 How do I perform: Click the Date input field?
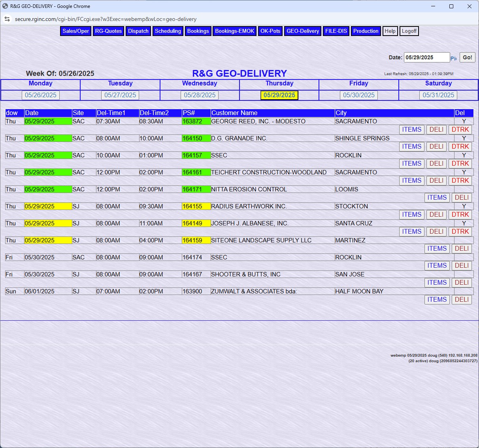coord(427,57)
